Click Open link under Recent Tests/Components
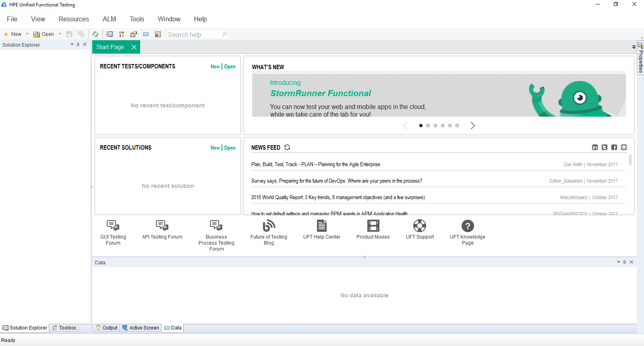The height and width of the screenshot is (346, 644). click(230, 67)
